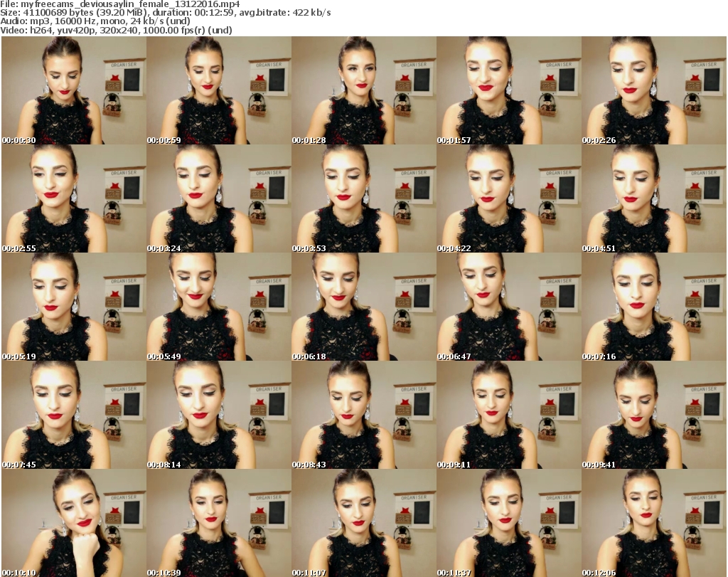Pick the 00:05:19 preview thumbnail
The height and width of the screenshot is (577, 728).
(x=73, y=307)
